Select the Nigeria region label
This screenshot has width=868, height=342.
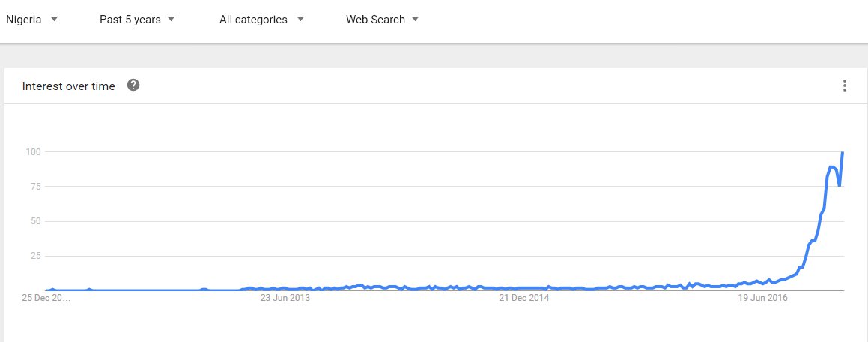[24, 19]
